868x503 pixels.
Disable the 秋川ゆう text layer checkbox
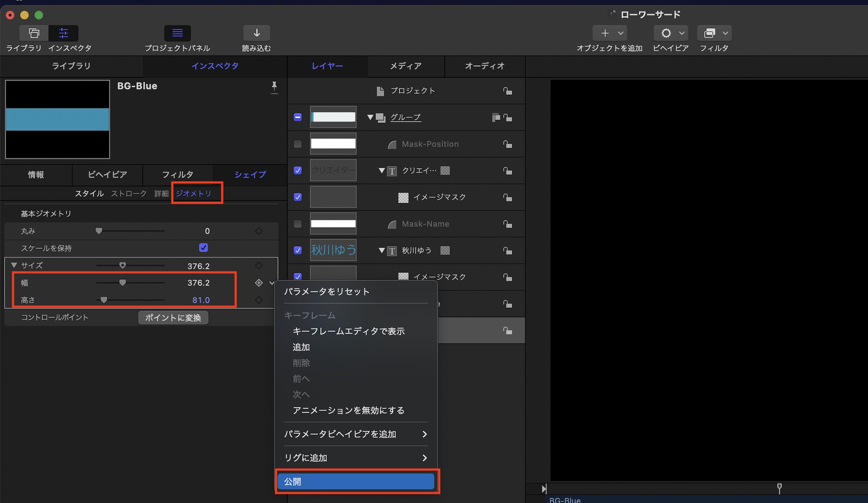[x=298, y=250]
